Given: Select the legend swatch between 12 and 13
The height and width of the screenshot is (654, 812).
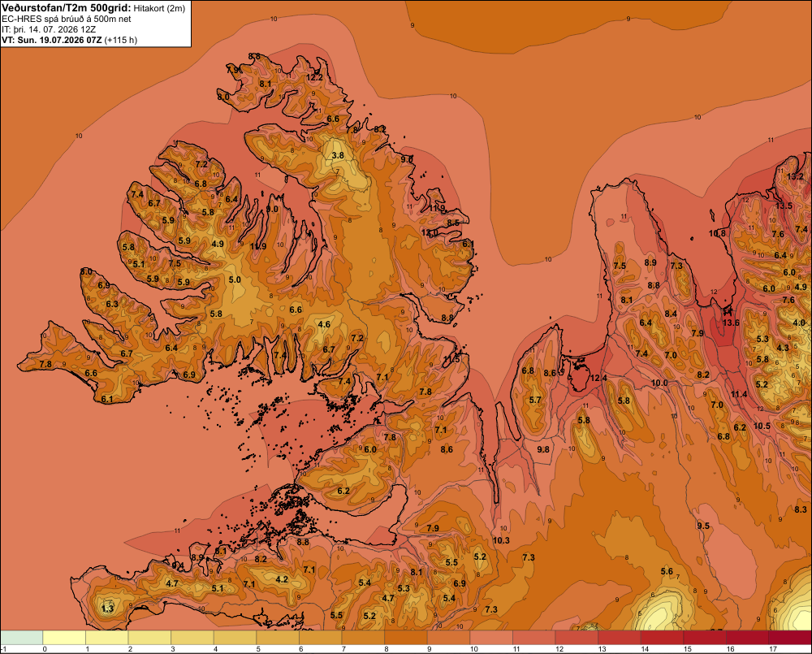Looking at the screenshot, I should click(577, 638).
